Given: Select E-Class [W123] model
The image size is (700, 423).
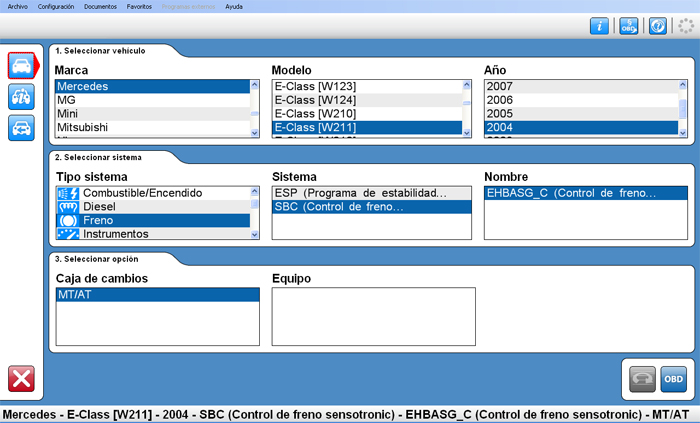Looking at the screenshot, I should (x=367, y=86).
